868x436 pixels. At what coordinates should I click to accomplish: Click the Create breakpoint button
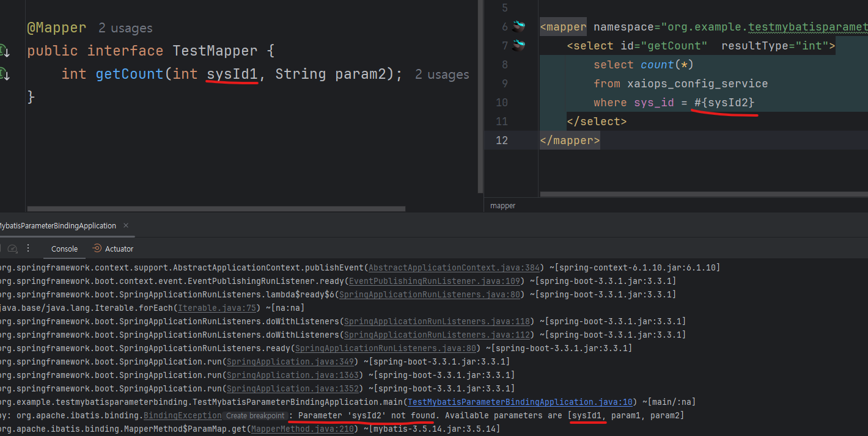254,416
